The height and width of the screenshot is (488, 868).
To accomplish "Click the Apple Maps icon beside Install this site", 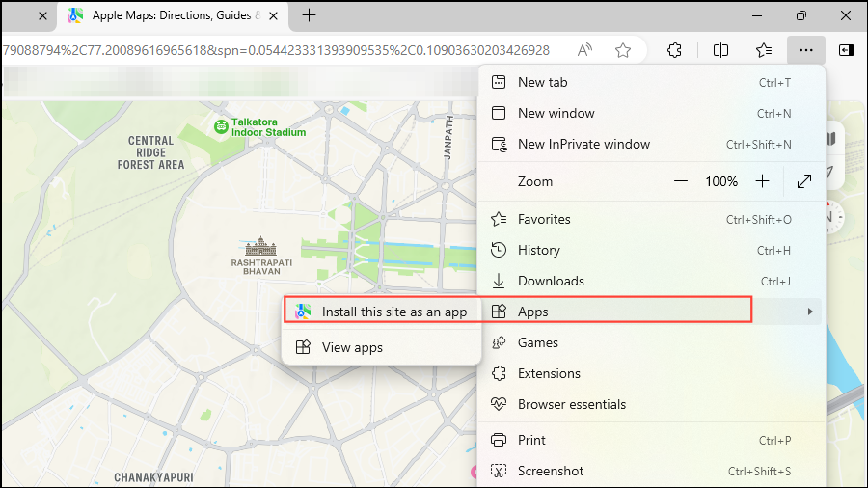I will click(x=303, y=312).
